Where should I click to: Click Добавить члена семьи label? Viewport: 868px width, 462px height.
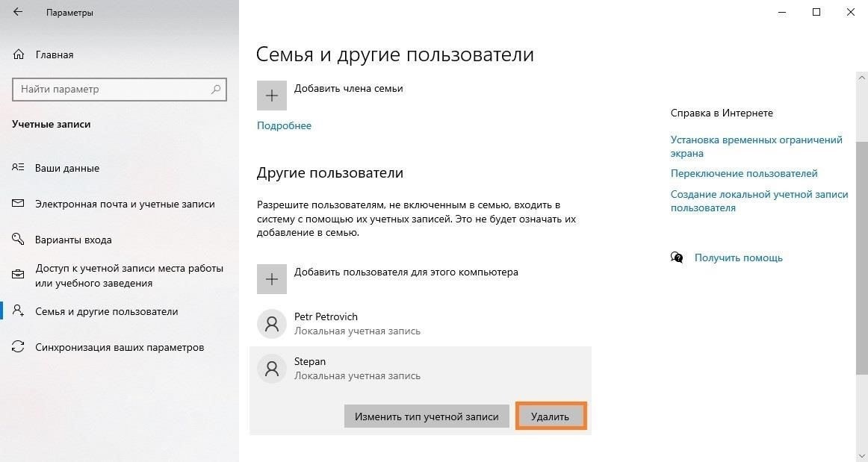[348, 89]
